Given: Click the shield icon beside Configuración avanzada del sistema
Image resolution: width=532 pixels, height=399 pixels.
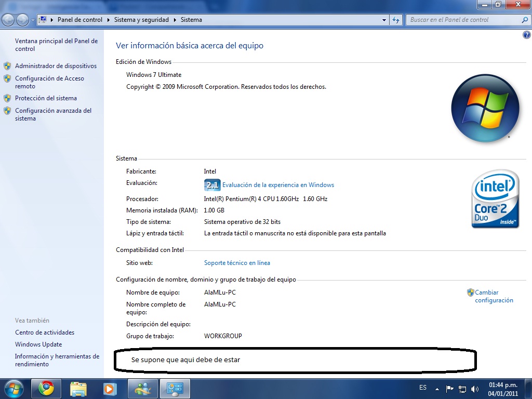Looking at the screenshot, I should click(7, 111).
